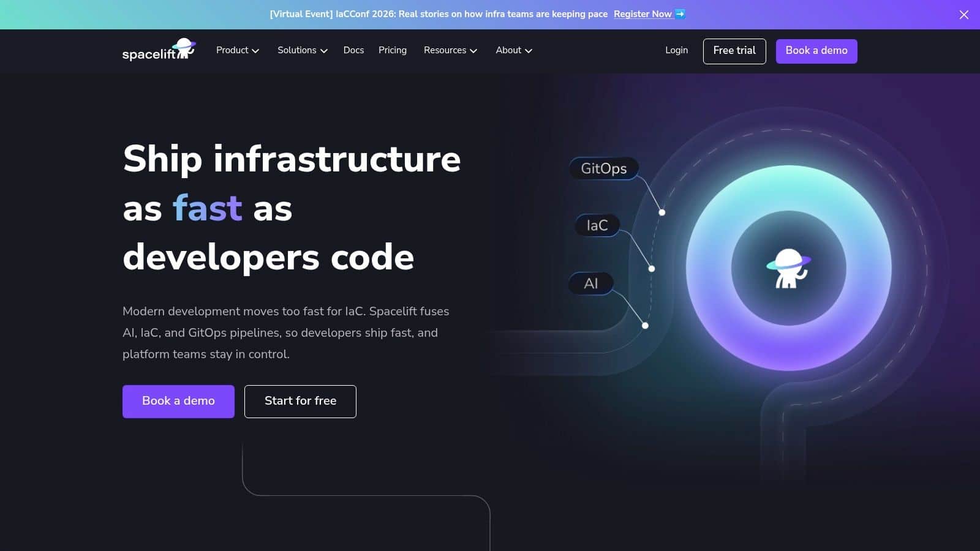Go to the Pricing page
The image size is (980, 551).
coord(393,50)
